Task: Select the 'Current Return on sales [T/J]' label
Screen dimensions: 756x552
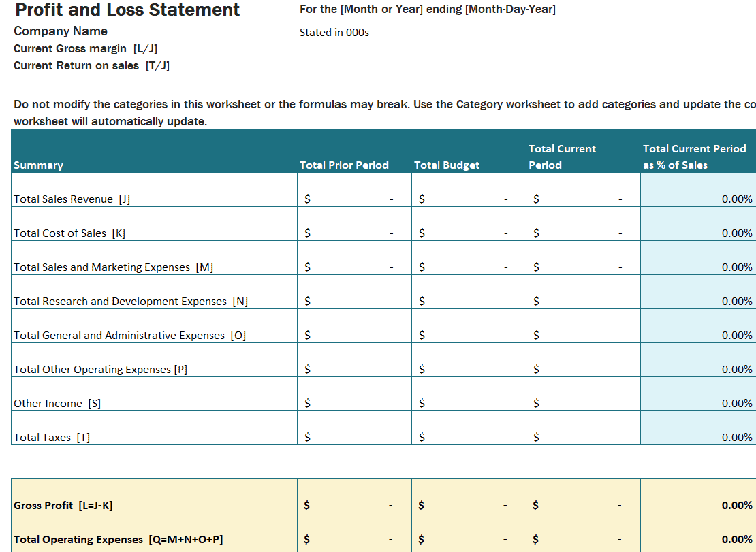Action: 92,65
